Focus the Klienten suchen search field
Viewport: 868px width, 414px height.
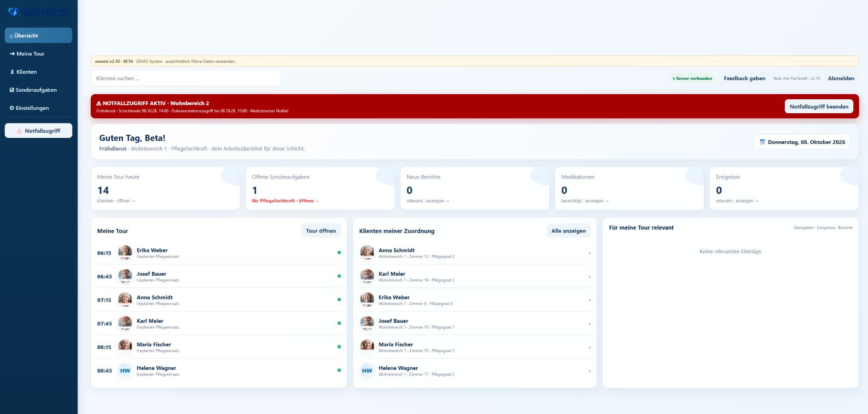(186, 78)
